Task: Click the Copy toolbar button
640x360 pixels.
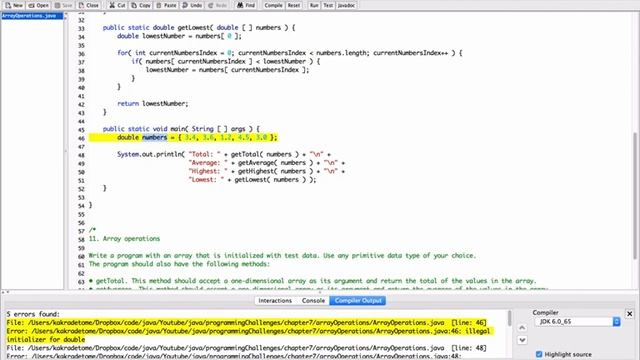Action: (141, 5)
